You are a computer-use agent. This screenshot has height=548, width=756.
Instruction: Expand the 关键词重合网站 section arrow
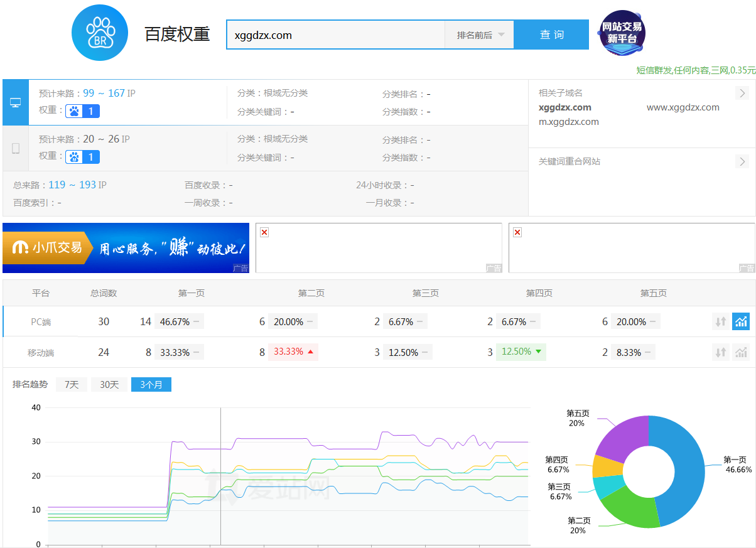click(x=742, y=161)
